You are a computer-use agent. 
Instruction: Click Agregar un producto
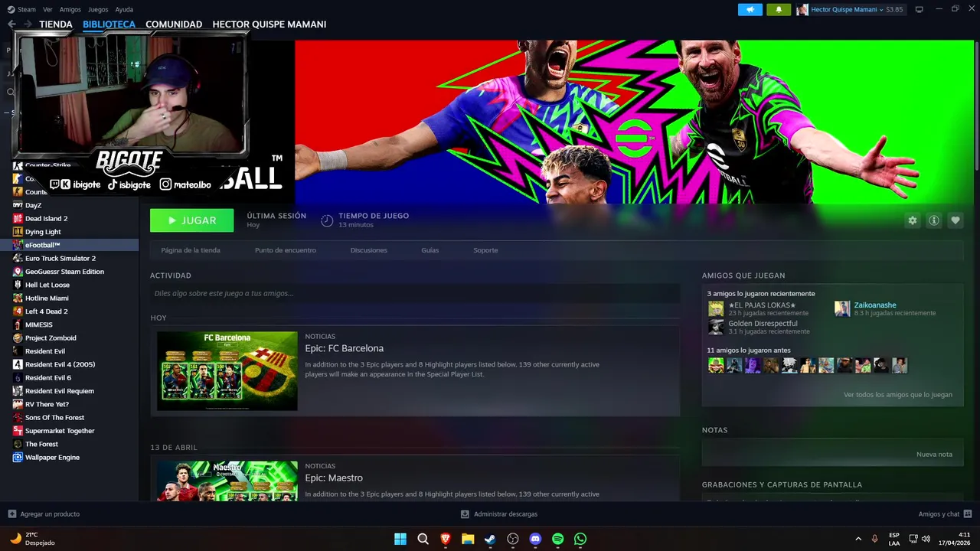pos(44,514)
